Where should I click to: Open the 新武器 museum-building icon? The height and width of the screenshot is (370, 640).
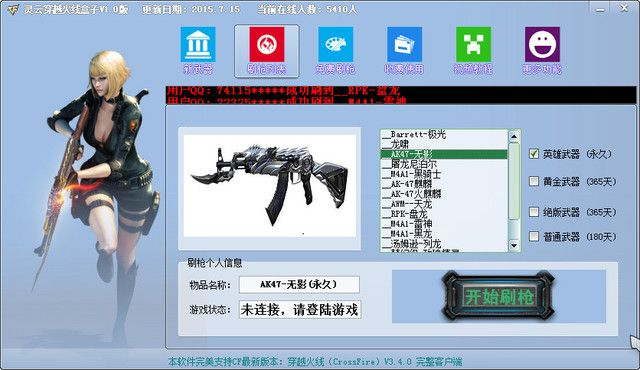(198, 44)
